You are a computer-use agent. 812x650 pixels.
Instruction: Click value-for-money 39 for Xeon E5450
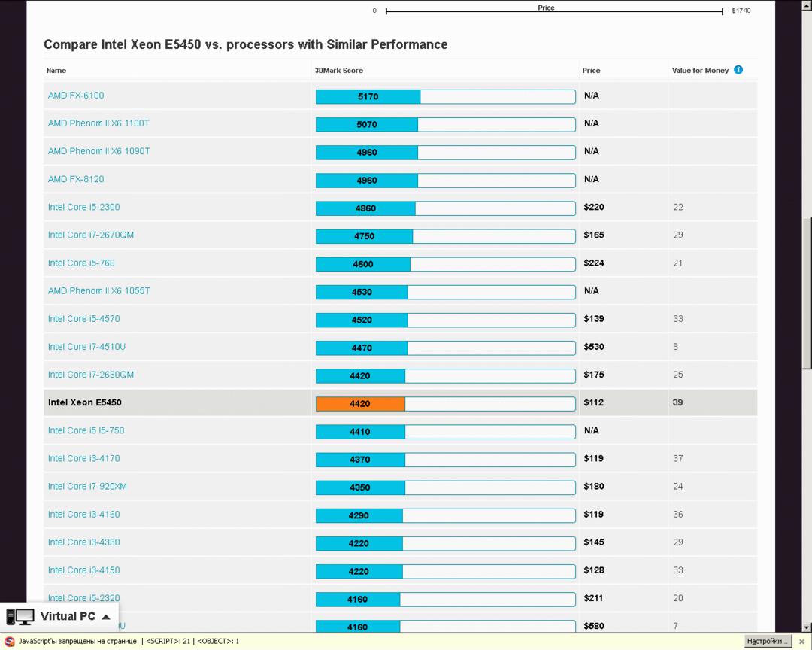677,402
